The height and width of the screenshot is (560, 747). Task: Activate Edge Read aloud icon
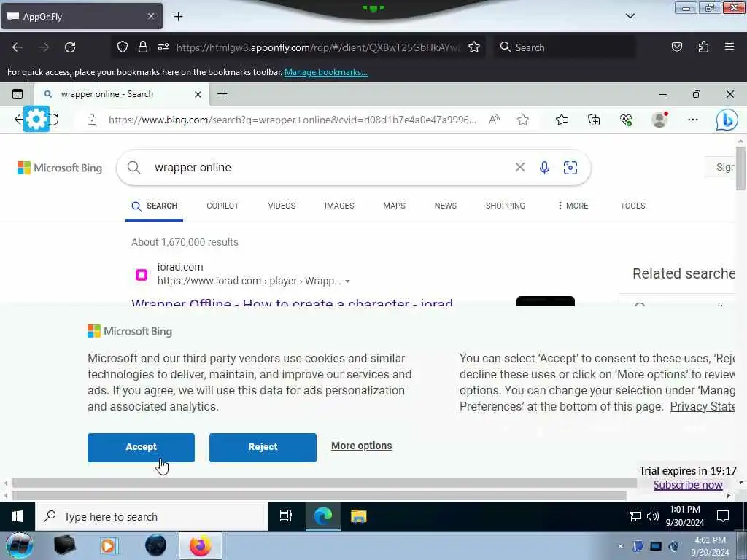494,120
